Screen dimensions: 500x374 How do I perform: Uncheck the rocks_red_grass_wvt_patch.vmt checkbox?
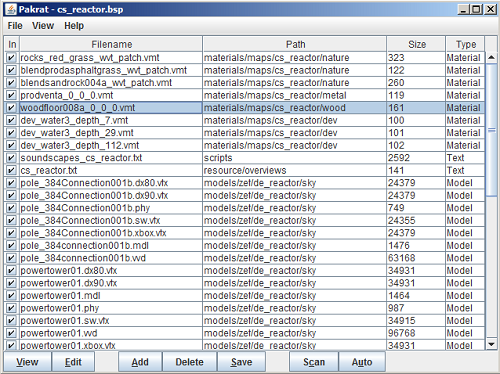11,58
